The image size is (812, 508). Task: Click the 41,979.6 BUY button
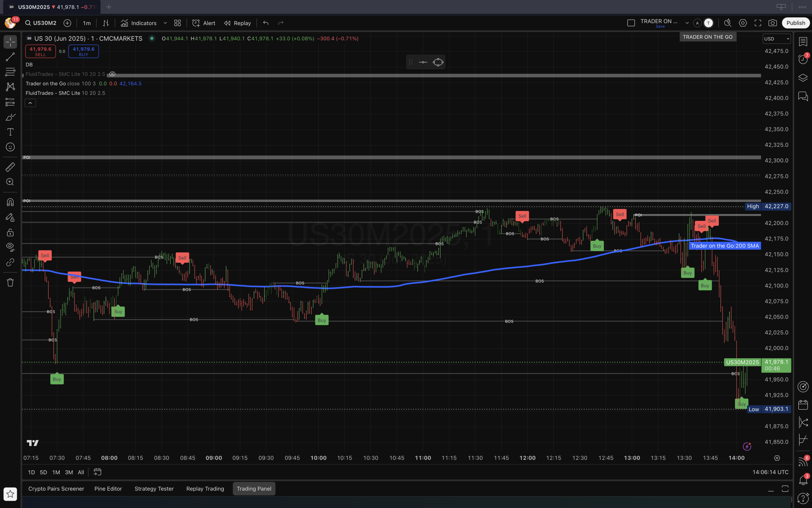pos(84,51)
